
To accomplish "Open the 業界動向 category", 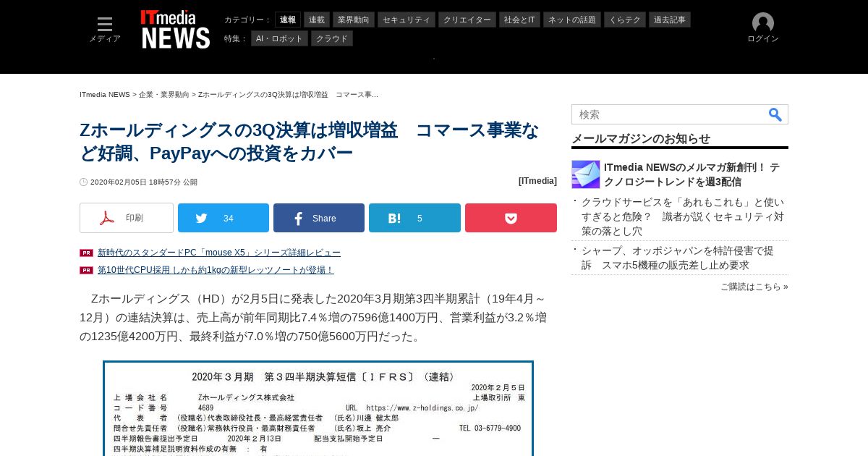I will (354, 20).
